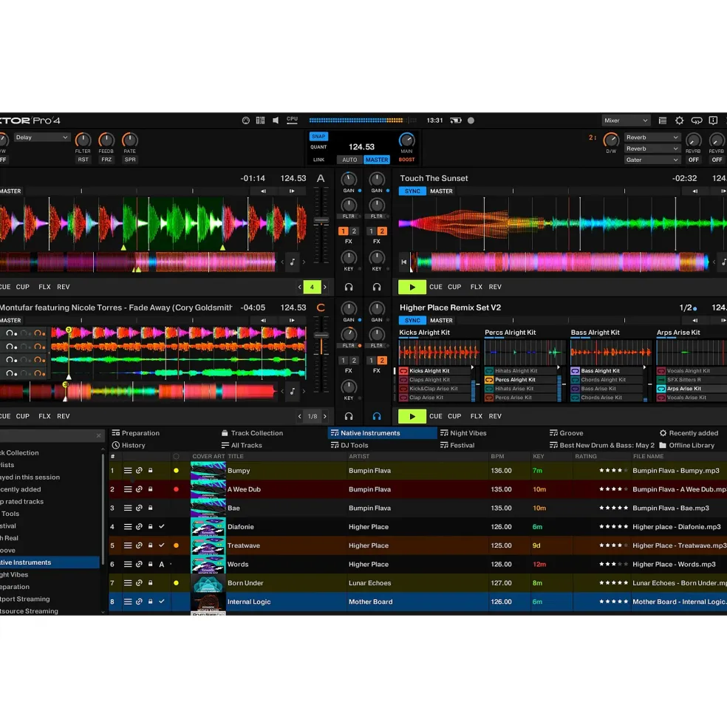Toggle SNAP in master panel
Viewport: 727px width, 728px height.
(318, 137)
